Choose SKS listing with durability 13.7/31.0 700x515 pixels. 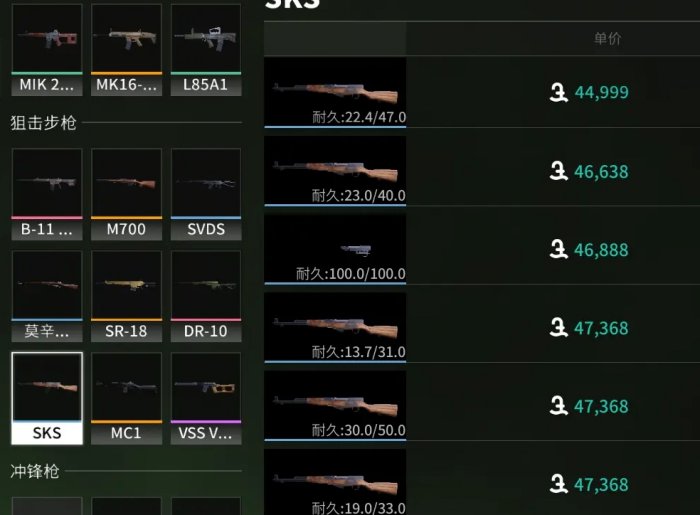[482, 328]
